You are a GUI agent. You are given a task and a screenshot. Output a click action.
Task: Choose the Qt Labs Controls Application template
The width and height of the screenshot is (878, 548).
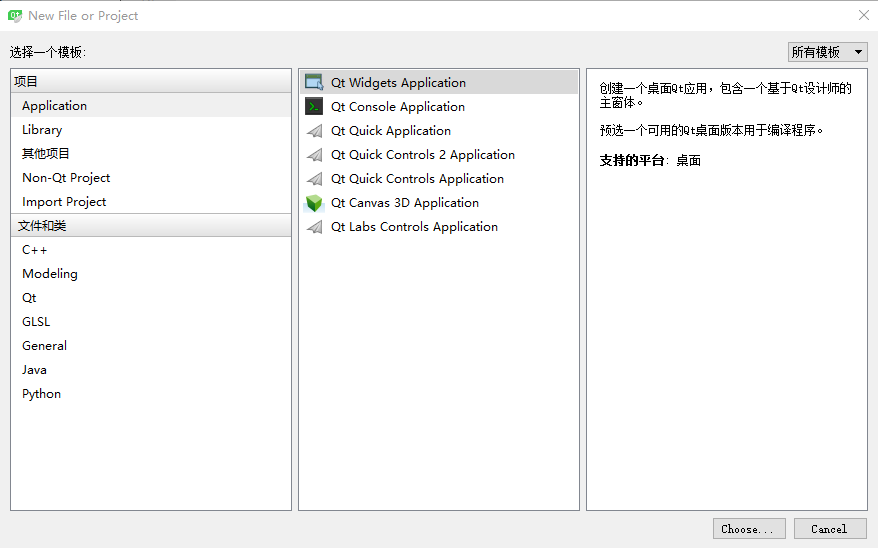click(439, 227)
